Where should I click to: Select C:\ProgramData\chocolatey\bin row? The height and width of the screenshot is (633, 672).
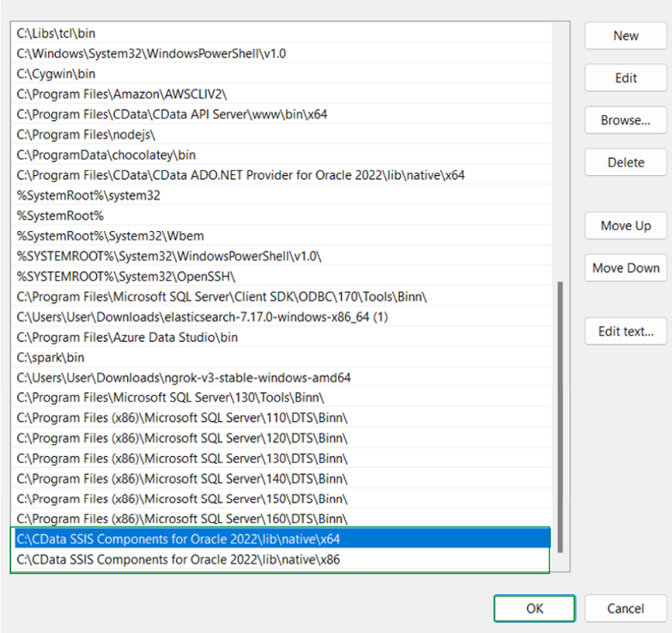click(x=282, y=155)
